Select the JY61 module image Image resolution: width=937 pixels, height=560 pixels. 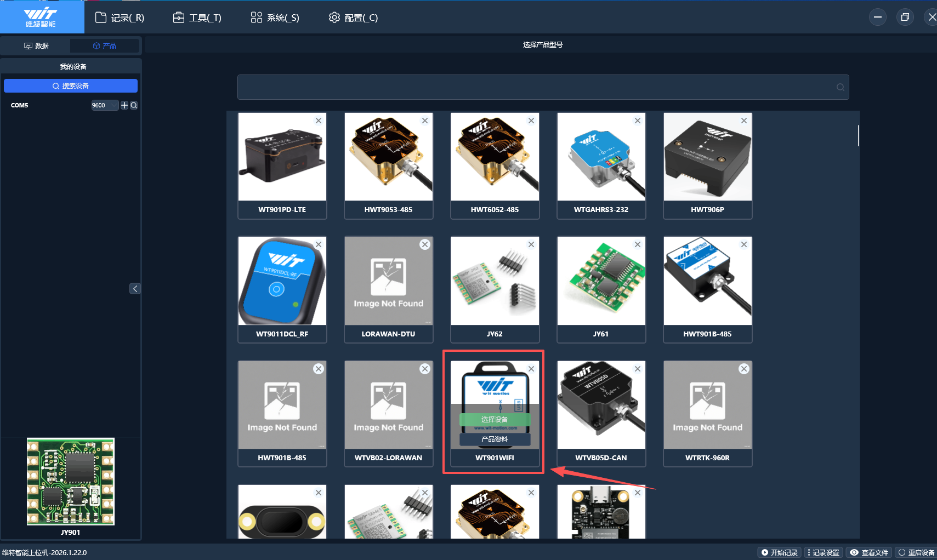[601, 281]
